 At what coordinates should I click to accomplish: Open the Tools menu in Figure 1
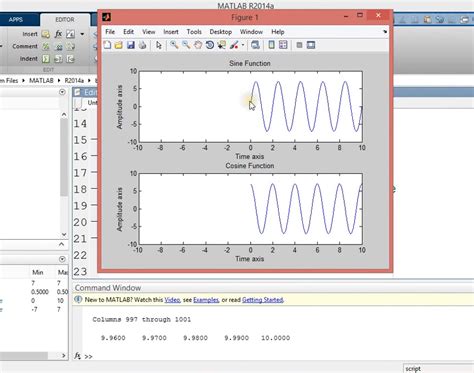194,32
